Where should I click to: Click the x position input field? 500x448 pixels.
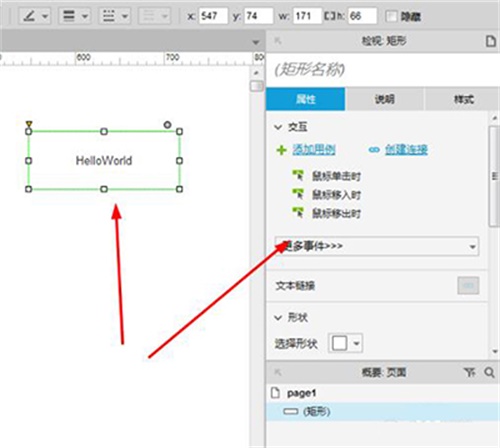pyautogui.click(x=213, y=16)
